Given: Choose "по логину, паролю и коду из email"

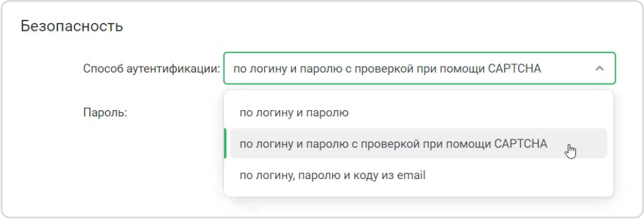Looking at the screenshot, I should [x=419, y=175].
